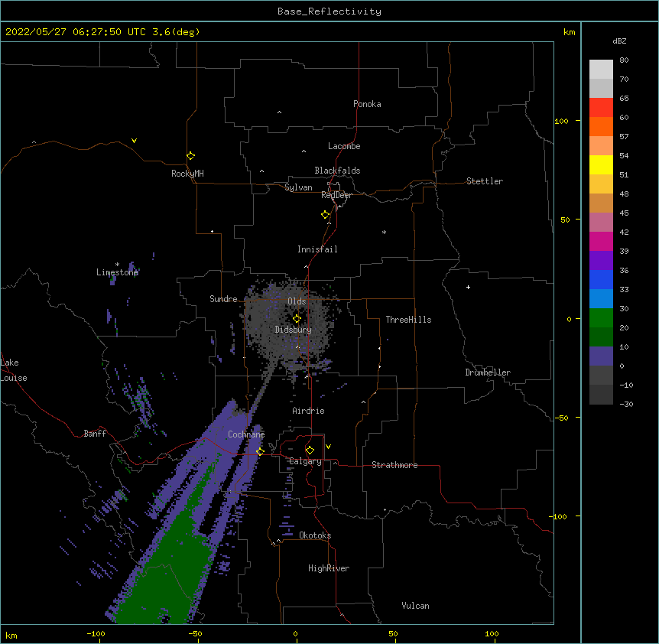Click the Didsbury town label
659x644 pixels.
(293, 330)
